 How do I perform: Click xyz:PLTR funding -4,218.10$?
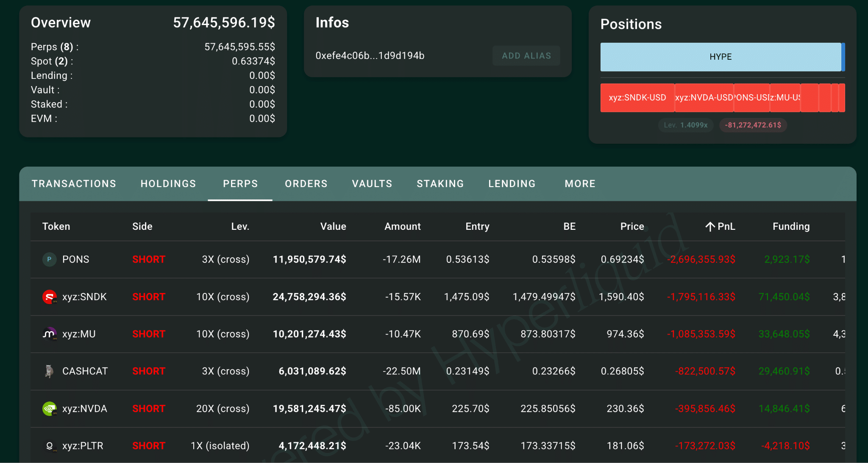(785, 446)
